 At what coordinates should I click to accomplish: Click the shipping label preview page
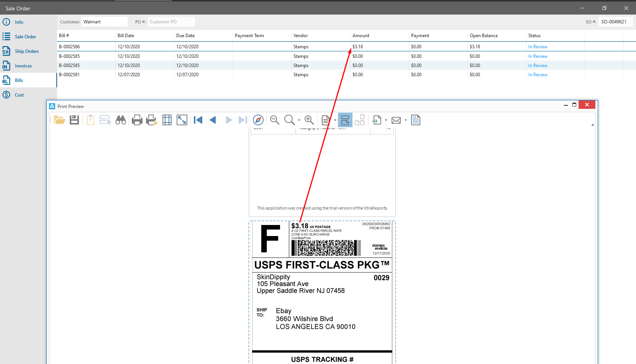tap(322, 292)
